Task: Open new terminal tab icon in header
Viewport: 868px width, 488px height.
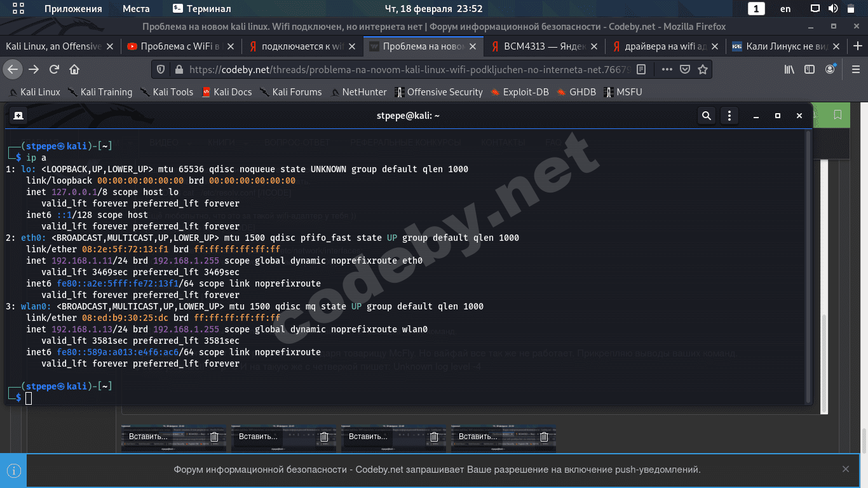Action: coord(18,116)
